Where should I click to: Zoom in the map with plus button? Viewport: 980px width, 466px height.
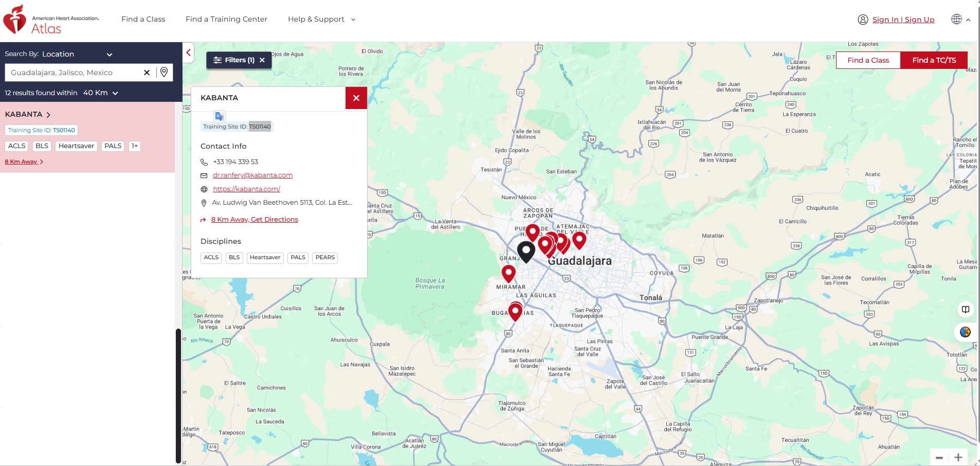point(958,457)
